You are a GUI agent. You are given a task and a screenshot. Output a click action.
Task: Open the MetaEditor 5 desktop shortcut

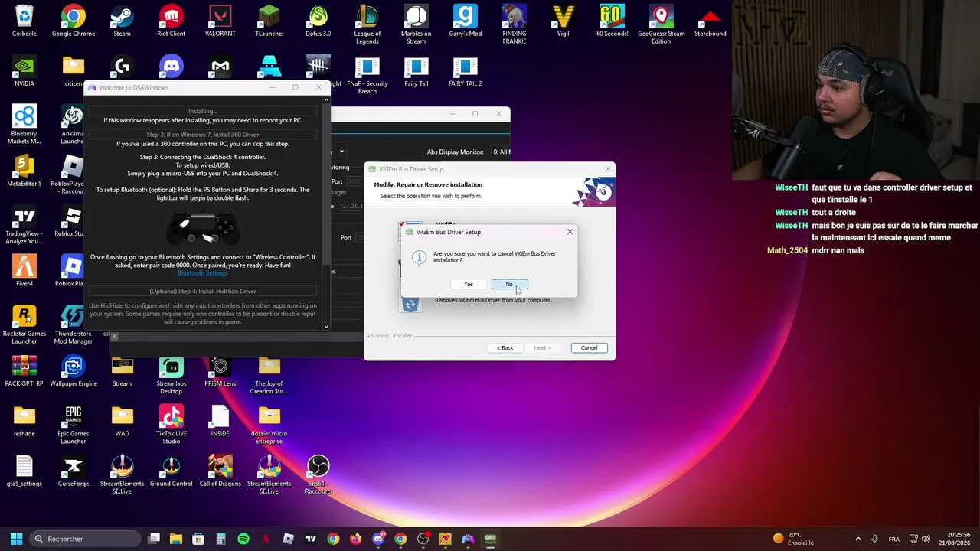click(x=24, y=171)
